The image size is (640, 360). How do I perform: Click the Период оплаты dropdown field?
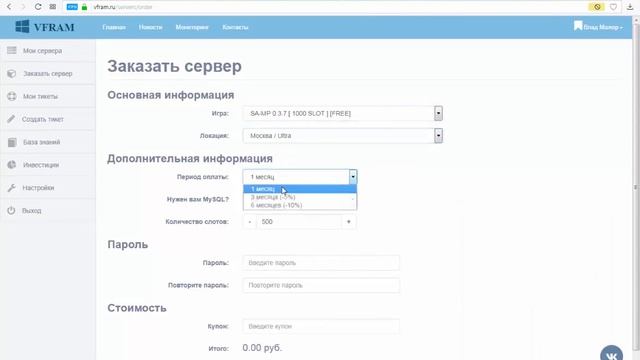click(300, 177)
